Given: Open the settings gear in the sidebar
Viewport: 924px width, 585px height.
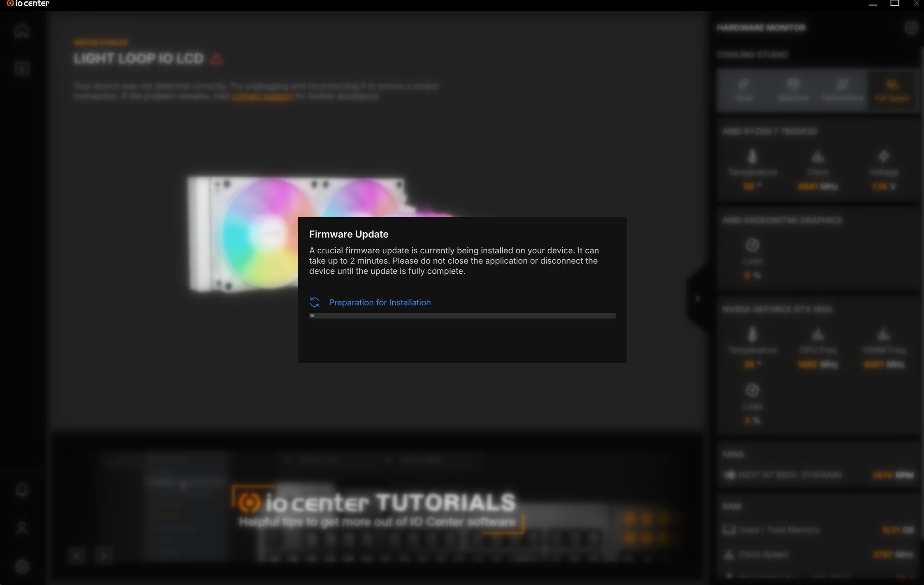Looking at the screenshot, I should [x=21, y=567].
